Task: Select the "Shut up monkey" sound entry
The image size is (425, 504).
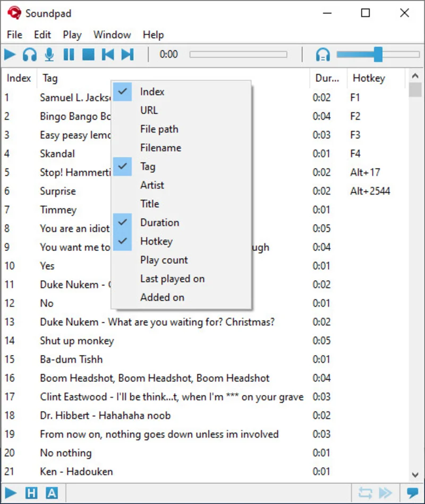Action: coord(77,340)
